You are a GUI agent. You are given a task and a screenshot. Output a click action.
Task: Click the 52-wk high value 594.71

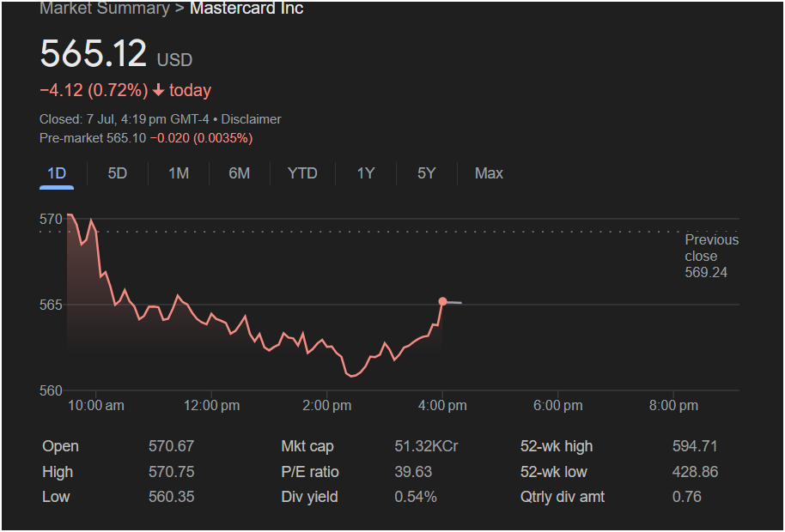(695, 446)
